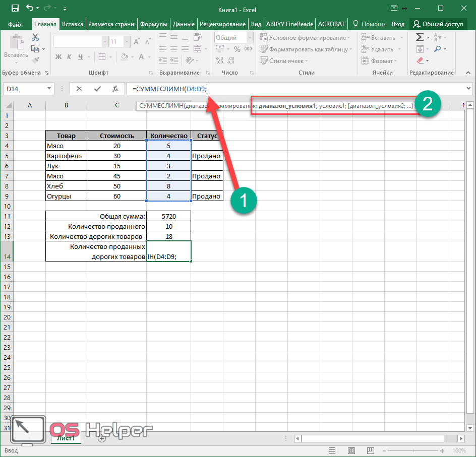Open the Файл menu

click(16, 24)
